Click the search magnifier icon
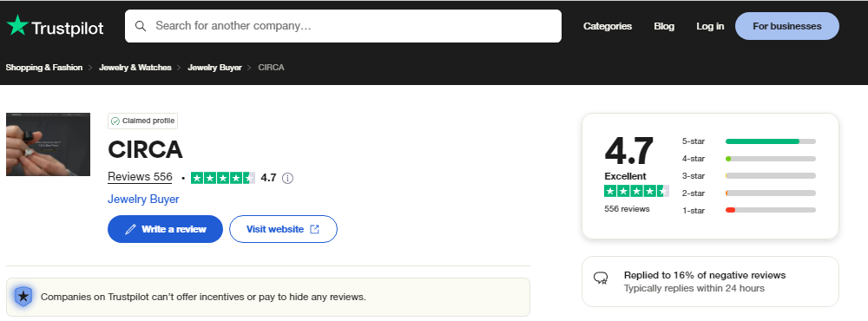 (x=141, y=26)
